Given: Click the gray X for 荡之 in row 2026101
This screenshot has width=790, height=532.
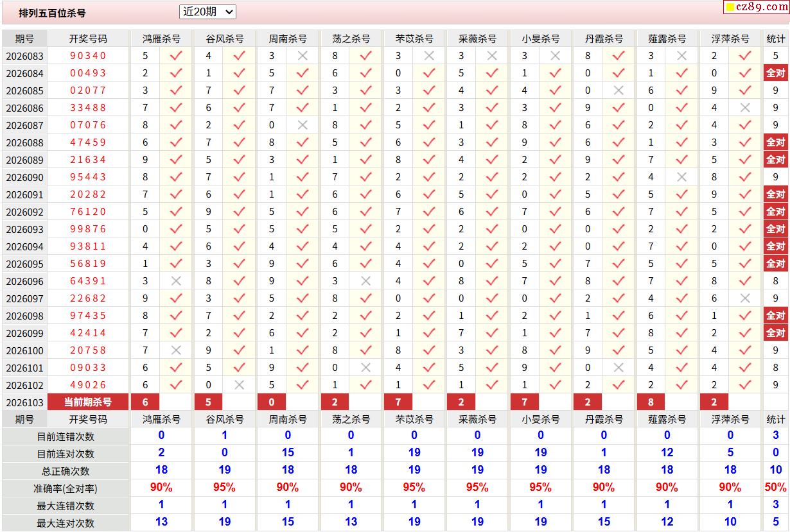Looking at the screenshot, I should tap(366, 368).
